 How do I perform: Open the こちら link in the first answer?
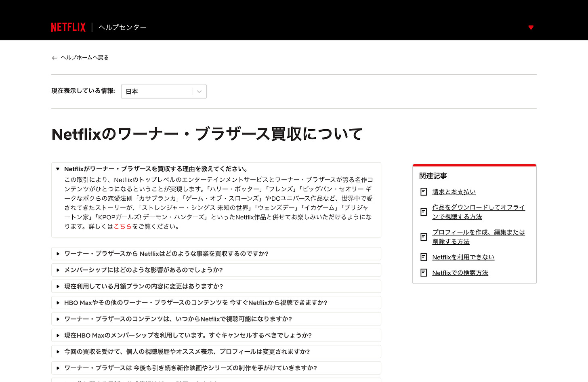pyautogui.click(x=123, y=226)
